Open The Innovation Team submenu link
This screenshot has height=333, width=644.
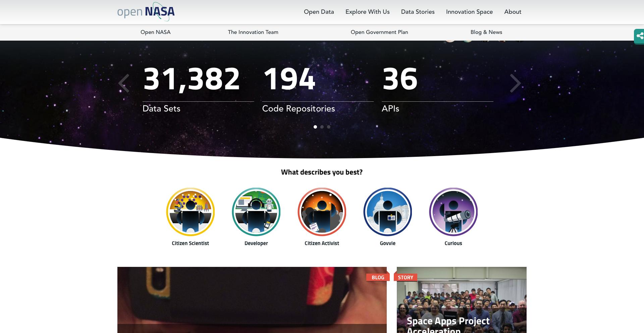[x=253, y=32]
